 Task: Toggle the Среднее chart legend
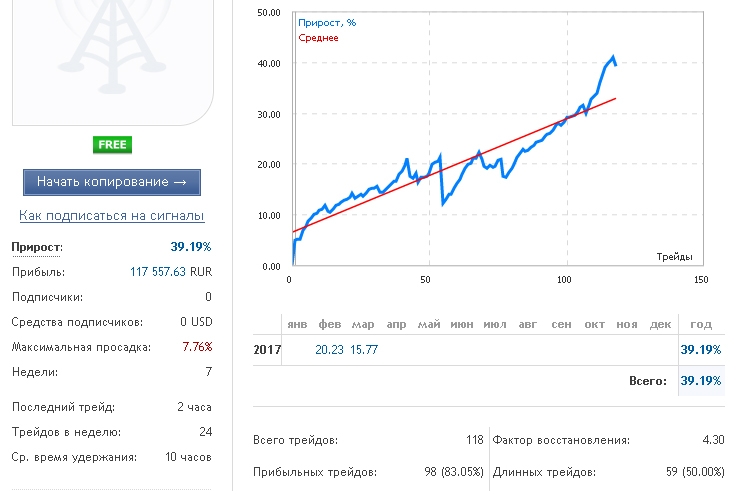[318, 38]
